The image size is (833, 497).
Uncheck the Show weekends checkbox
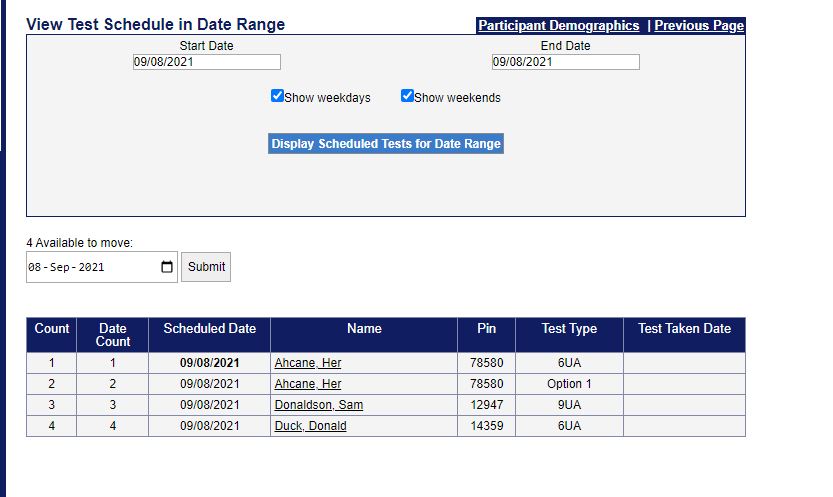(407, 96)
